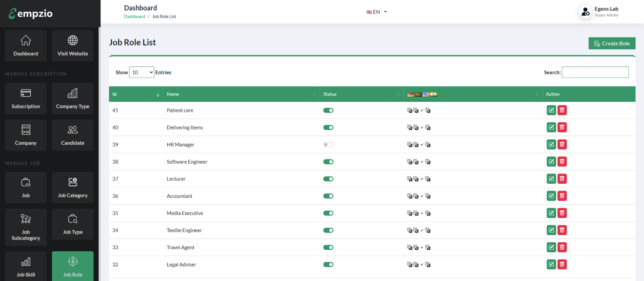Open Visit Website sidebar item
Screen dimensions: 644x281
pos(73,46)
